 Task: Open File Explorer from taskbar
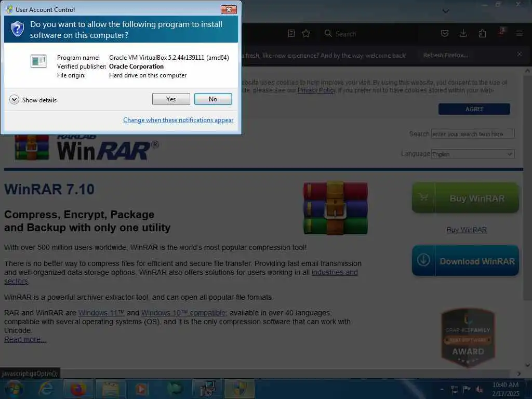coord(111,389)
